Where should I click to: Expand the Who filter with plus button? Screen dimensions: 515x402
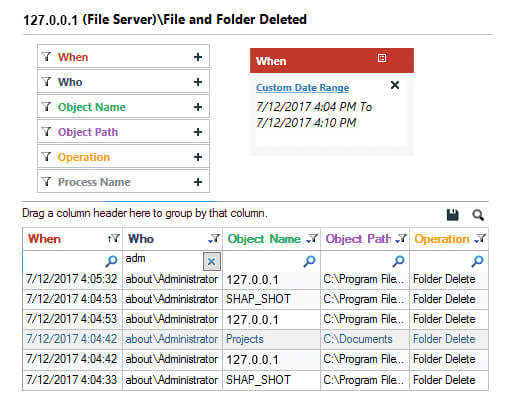coord(198,82)
